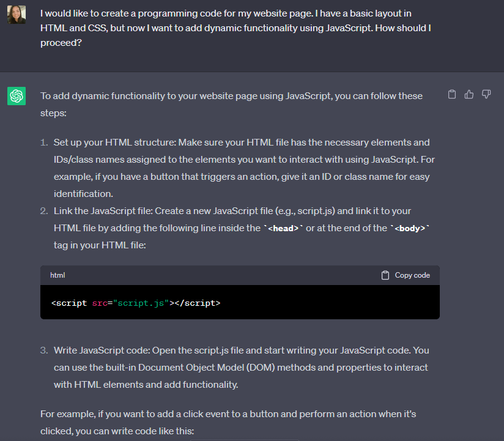Copy the assistant response using clipboard icon
The height and width of the screenshot is (441, 504).
(452, 94)
